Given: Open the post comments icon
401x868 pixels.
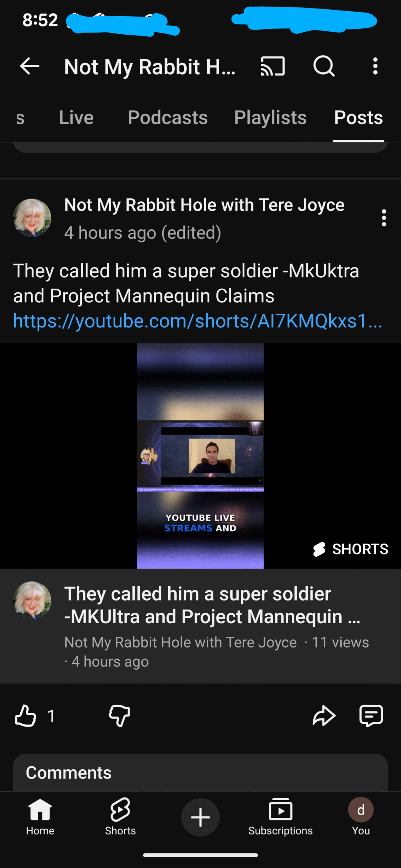Looking at the screenshot, I should tap(371, 716).
